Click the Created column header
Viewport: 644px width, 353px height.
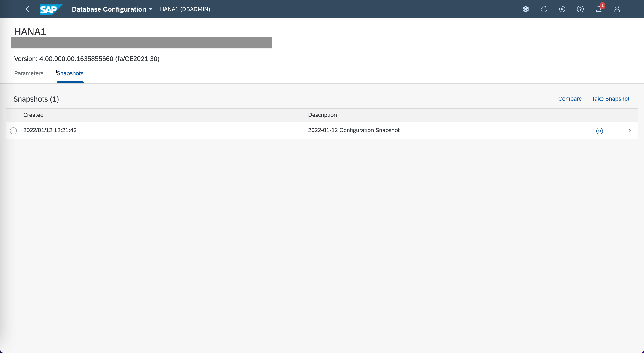pos(33,115)
